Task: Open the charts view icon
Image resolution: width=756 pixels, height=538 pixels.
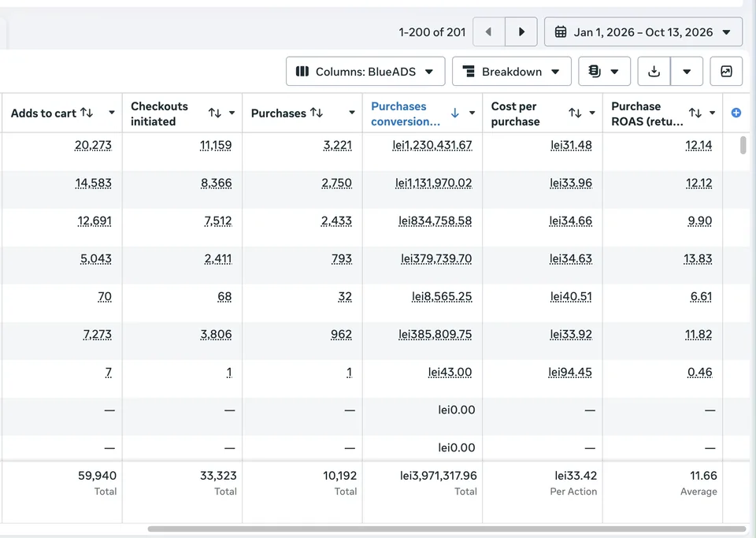Action: point(726,72)
